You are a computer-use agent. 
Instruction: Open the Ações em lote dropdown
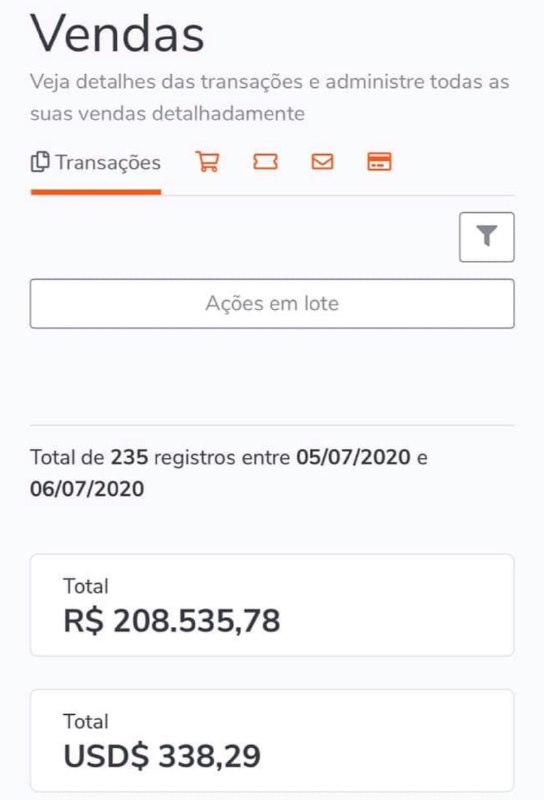click(x=272, y=304)
